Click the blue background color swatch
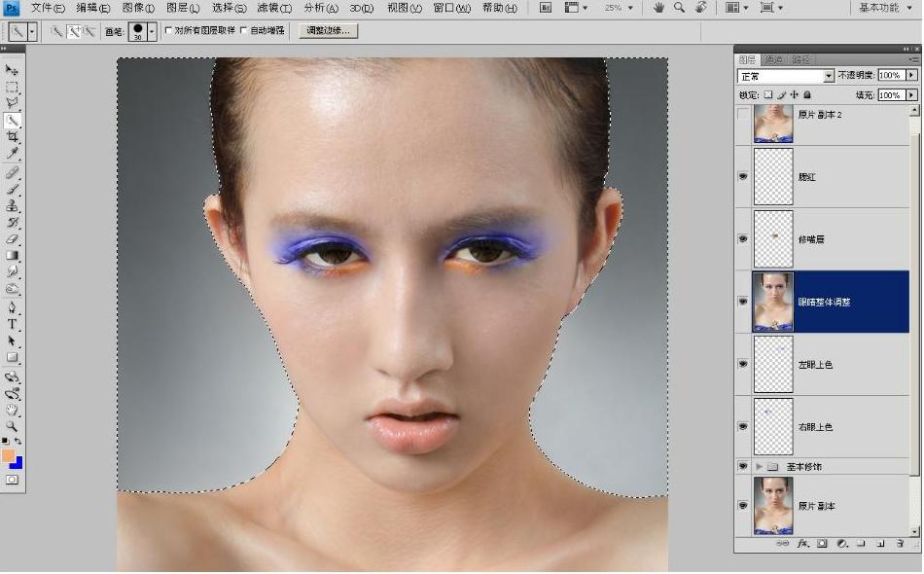924x574 pixels. [x=18, y=464]
